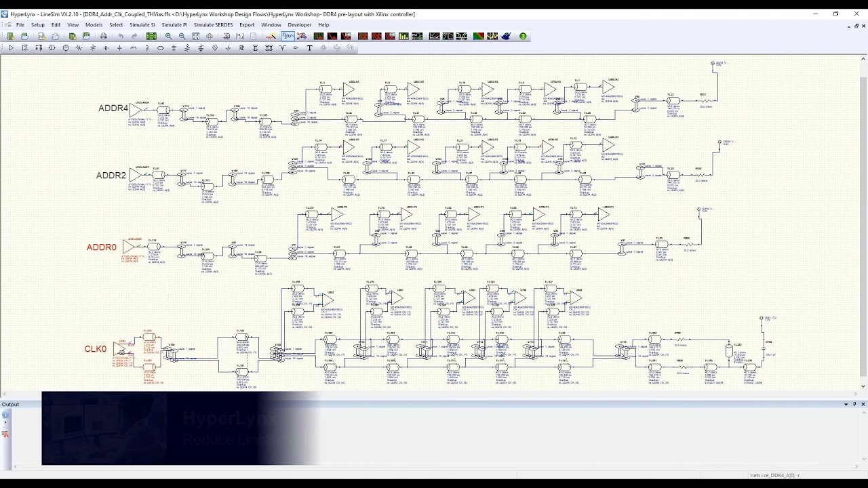Viewport: 868px width, 488px height.
Task: Open the File menu
Action: pos(20,25)
